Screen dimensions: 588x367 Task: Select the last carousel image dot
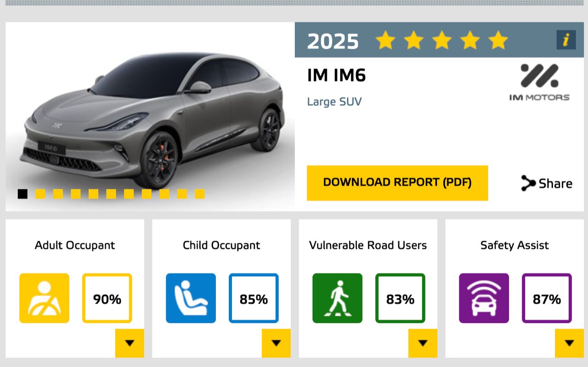(199, 194)
